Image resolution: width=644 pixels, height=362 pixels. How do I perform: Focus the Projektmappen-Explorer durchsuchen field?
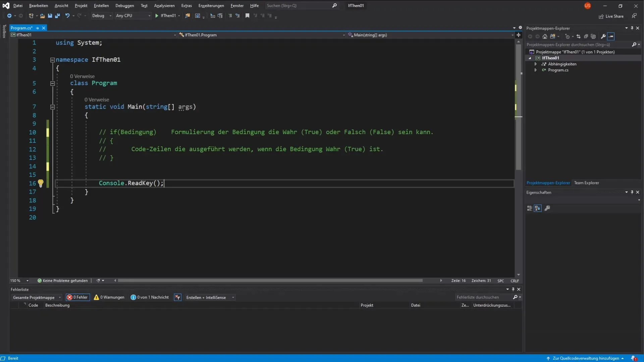pyautogui.click(x=579, y=45)
